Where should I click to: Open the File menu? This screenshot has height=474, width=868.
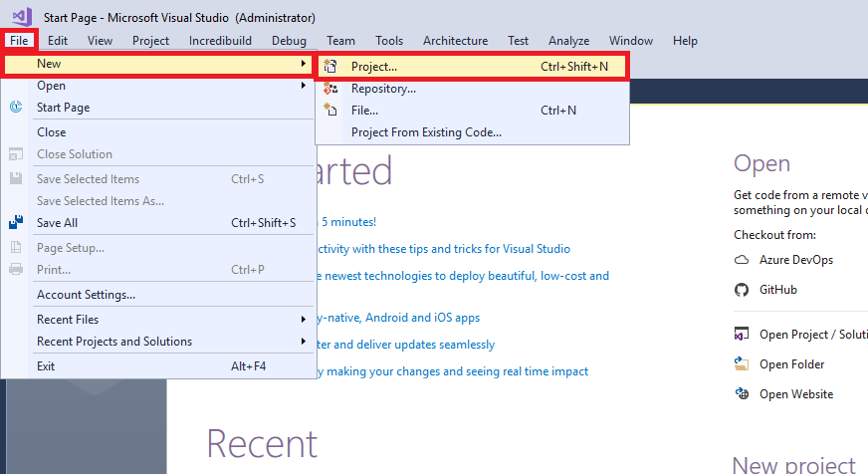19,41
